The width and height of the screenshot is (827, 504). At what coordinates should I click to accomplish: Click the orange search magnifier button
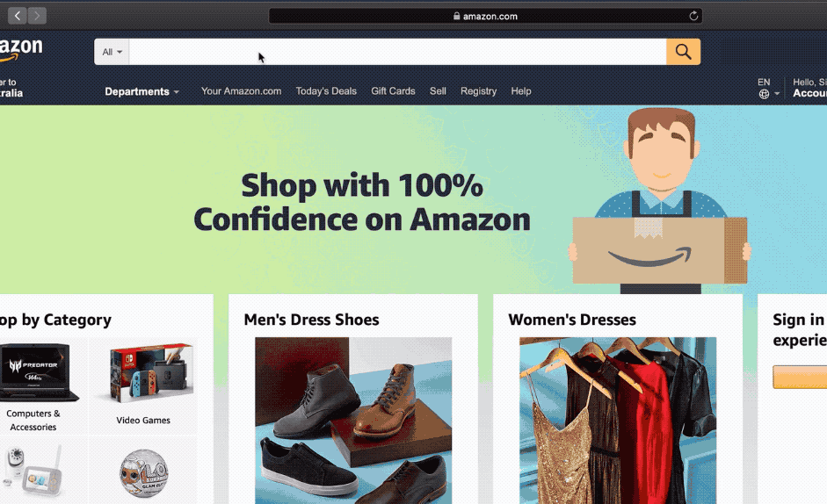[x=683, y=52]
